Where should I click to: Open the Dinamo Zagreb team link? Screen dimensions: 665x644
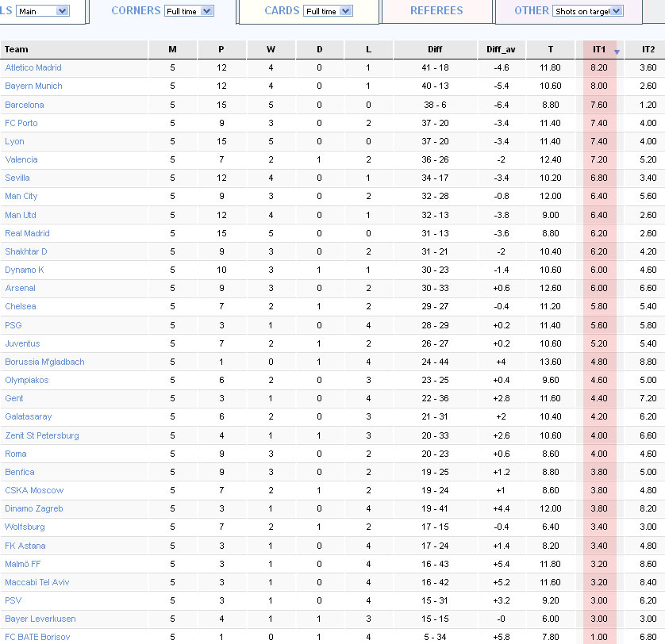pos(34,508)
